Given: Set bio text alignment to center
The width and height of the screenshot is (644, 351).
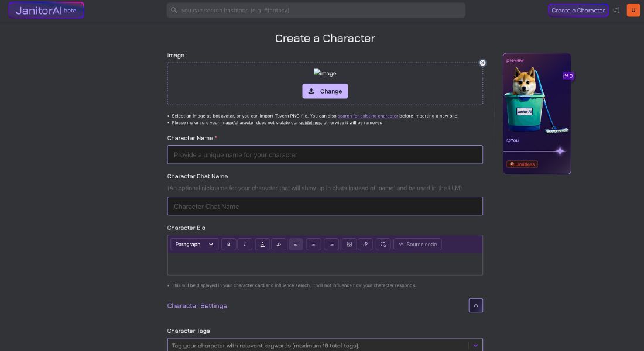Looking at the screenshot, I should (x=314, y=244).
